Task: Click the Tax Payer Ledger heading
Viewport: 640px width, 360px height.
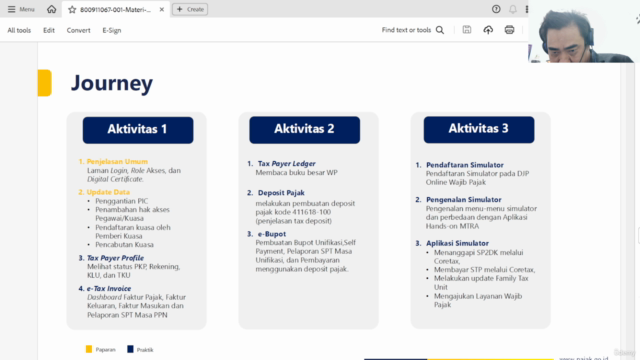Action: (287, 164)
